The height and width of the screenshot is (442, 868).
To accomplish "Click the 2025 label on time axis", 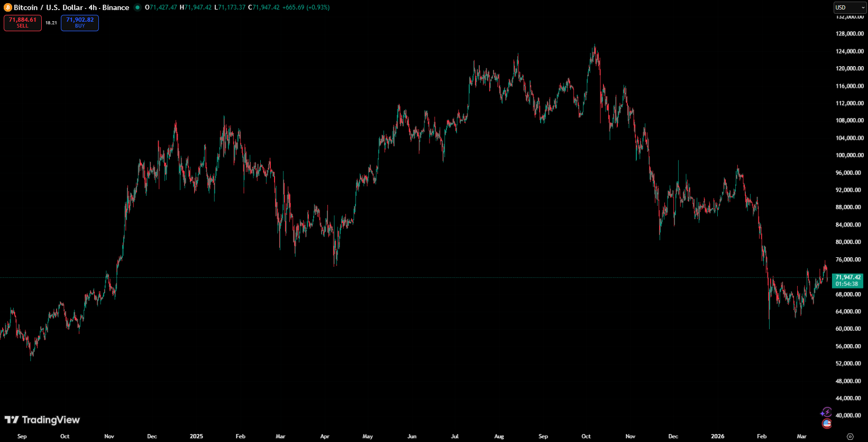I will tap(196, 436).
